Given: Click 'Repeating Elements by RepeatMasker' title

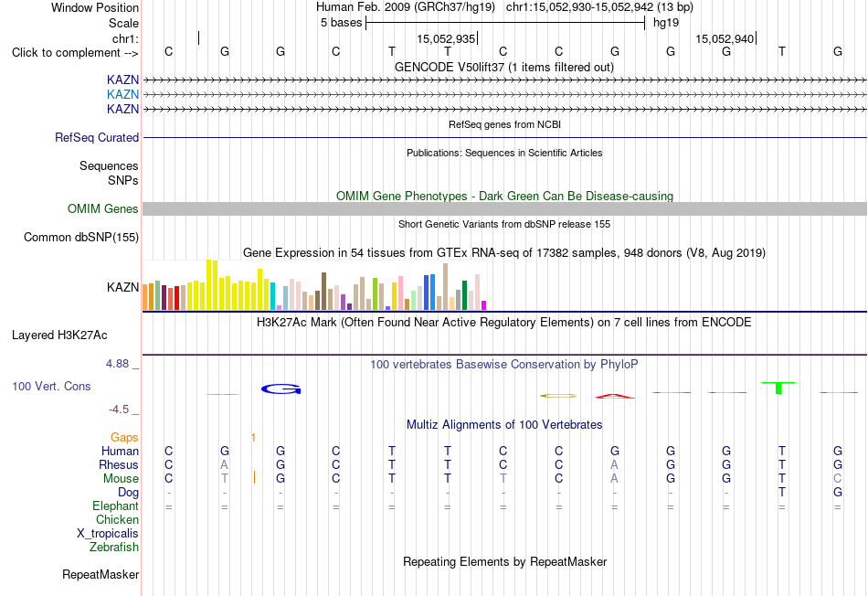Looking at the screenshot, I should (504, 561).
